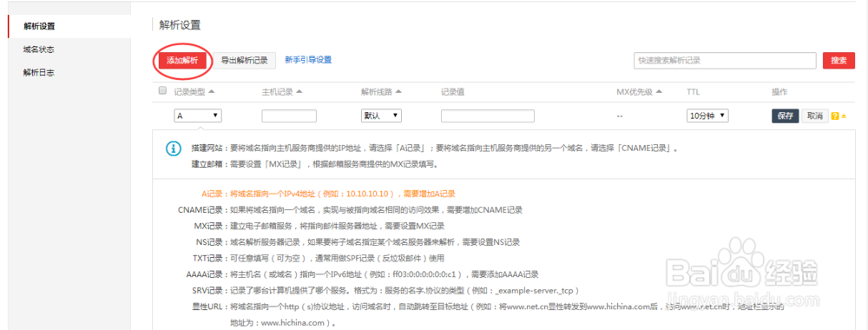Open 域名状态 in the sidebar

pyautogui.click(x=39, y=49)
